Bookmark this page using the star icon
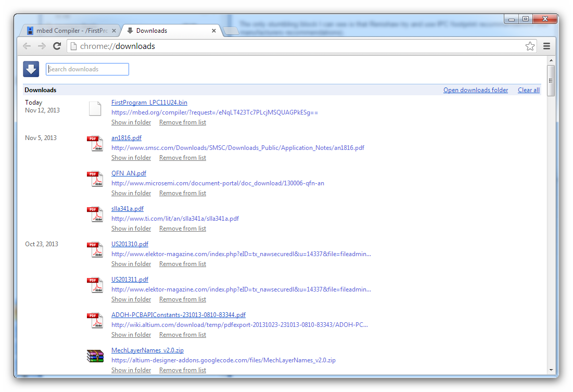Viewport: 573px width, 392px height. coord(530,46)
